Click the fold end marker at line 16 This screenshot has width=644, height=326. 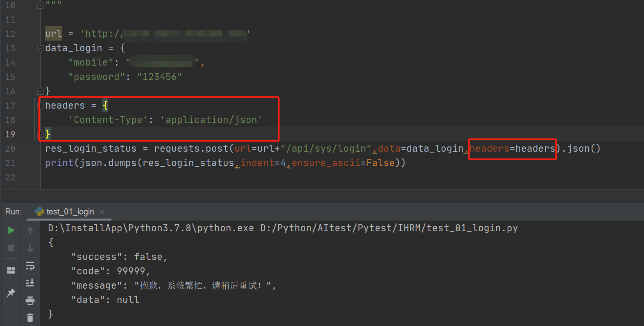(40, 91)
